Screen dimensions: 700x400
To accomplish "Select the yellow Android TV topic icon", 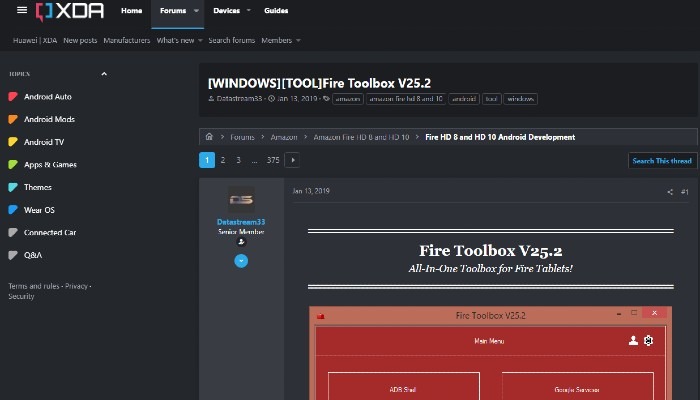I will [13, 142].
